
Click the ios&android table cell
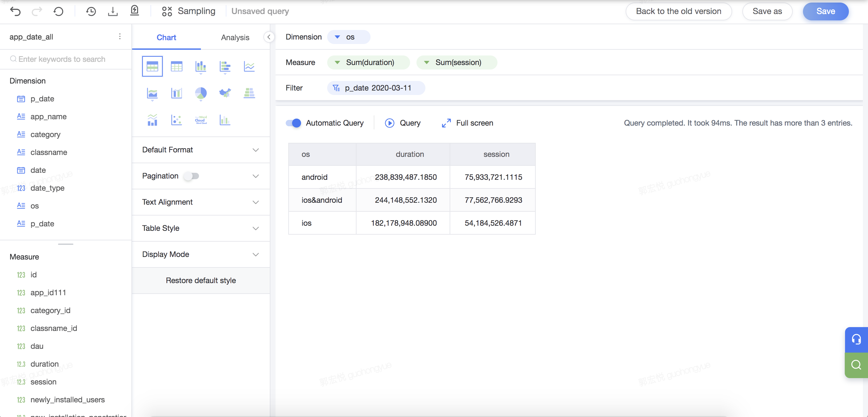click(322, 200)
